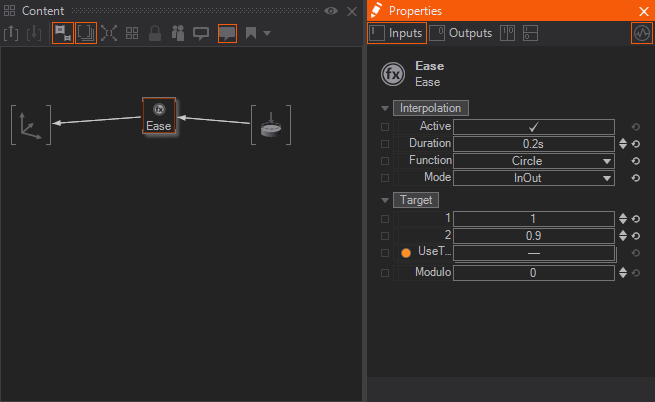Image resolution: width=655 pixels, height=402 pixels.
Task: Click the waveform monitor icon in Properties
Action: [641, 33]
